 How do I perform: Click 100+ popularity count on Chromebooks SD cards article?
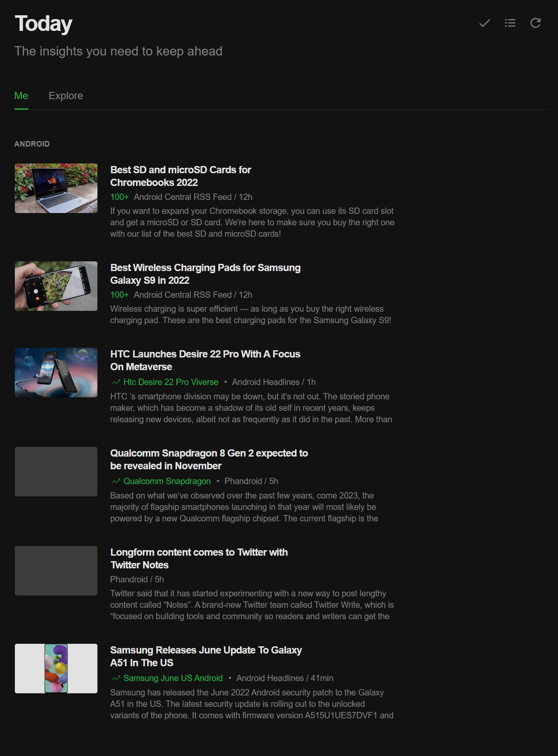tap(119, 197)
